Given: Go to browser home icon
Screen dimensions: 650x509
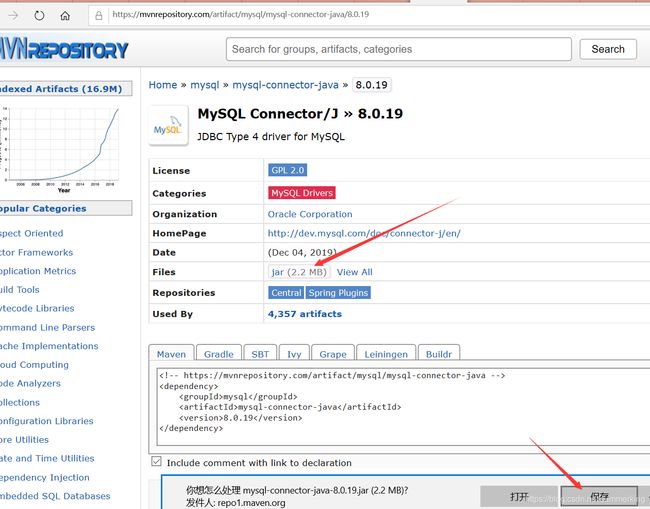Looking at the screenshot, I should point(65,16).
